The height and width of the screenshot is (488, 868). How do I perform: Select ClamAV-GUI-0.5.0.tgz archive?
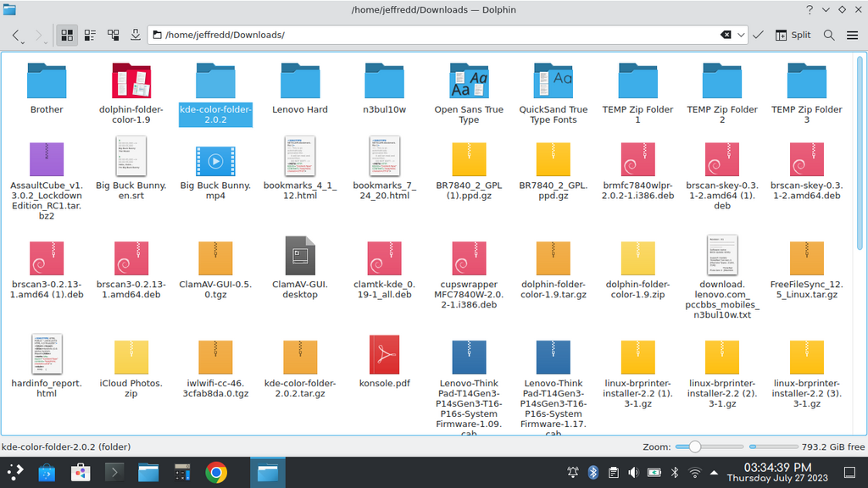(215, 269)
